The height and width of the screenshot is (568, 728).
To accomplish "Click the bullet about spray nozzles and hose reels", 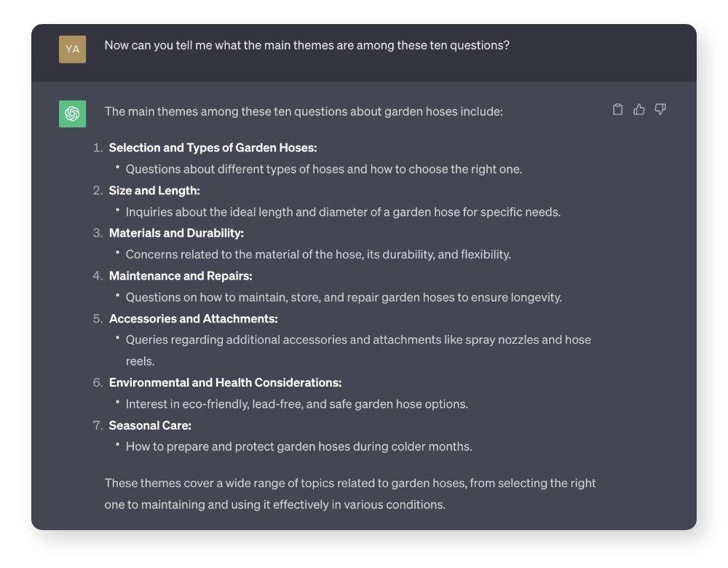I will click(357, 340).
